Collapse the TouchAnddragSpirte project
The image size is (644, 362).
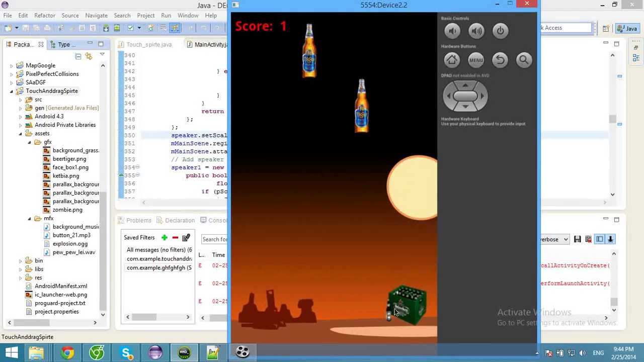[x=12, y=91]
